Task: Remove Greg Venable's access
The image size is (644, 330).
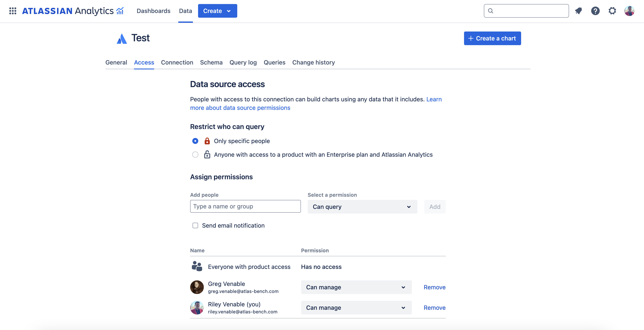Action: pos(434,287)
